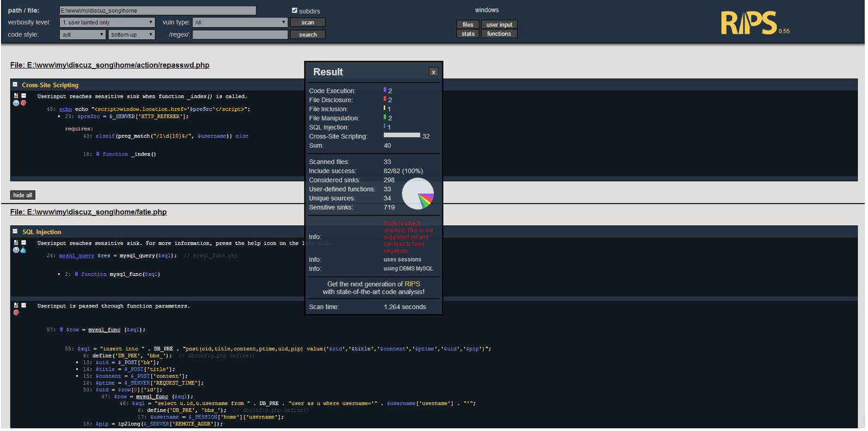Open the vuln type dropdown
The height and width of the screenshot is (431, 868).
pyautogui.click(x=240, y=22)
